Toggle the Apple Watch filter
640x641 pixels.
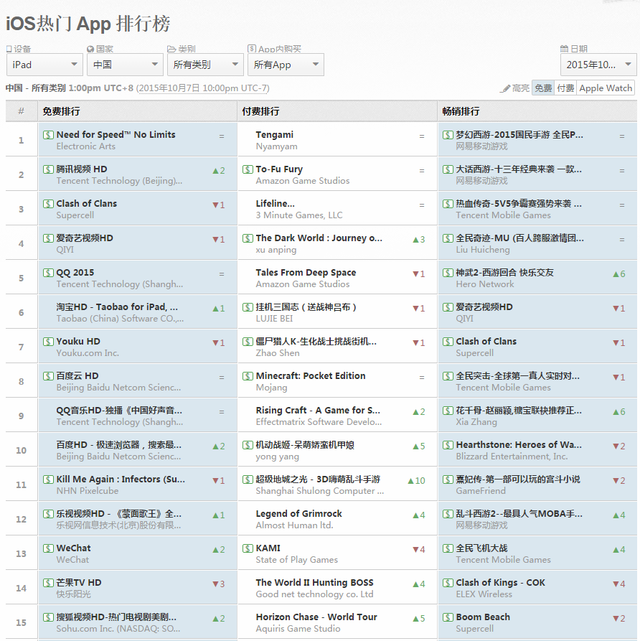click(x=606, y=88)
